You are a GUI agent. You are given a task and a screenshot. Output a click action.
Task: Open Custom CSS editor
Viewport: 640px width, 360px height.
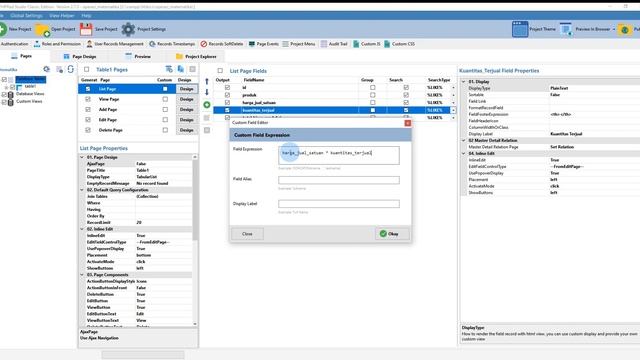coord(399,44)
